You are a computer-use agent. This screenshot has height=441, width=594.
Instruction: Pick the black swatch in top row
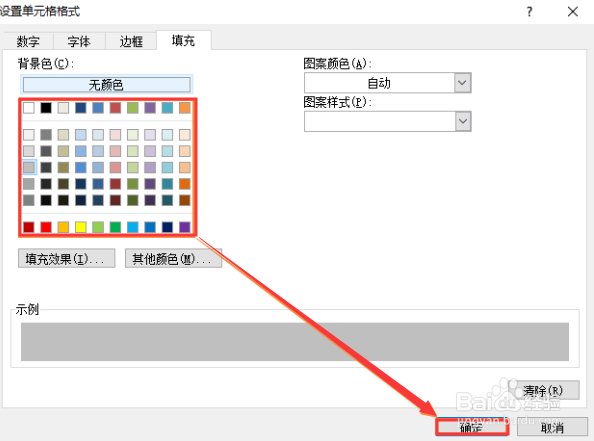[x=46, y=108]
